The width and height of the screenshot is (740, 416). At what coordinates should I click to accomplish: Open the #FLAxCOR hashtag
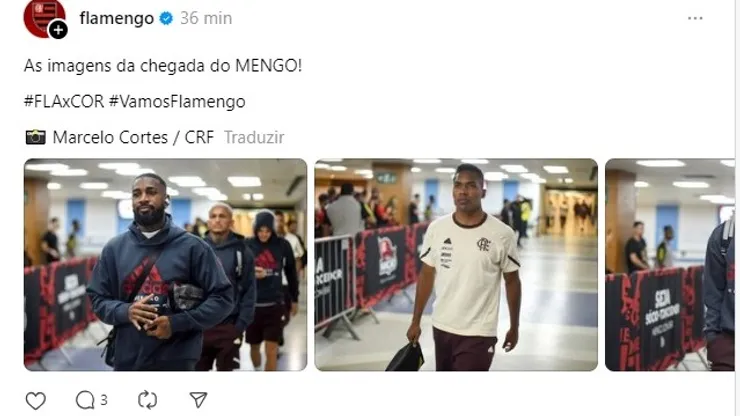tap(64, 102)
